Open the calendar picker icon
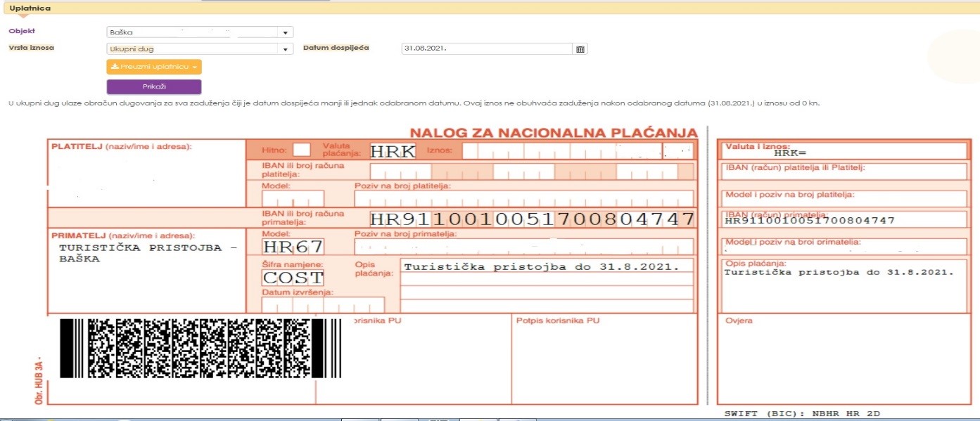980x421 pixels. click(x=581, y=49)
